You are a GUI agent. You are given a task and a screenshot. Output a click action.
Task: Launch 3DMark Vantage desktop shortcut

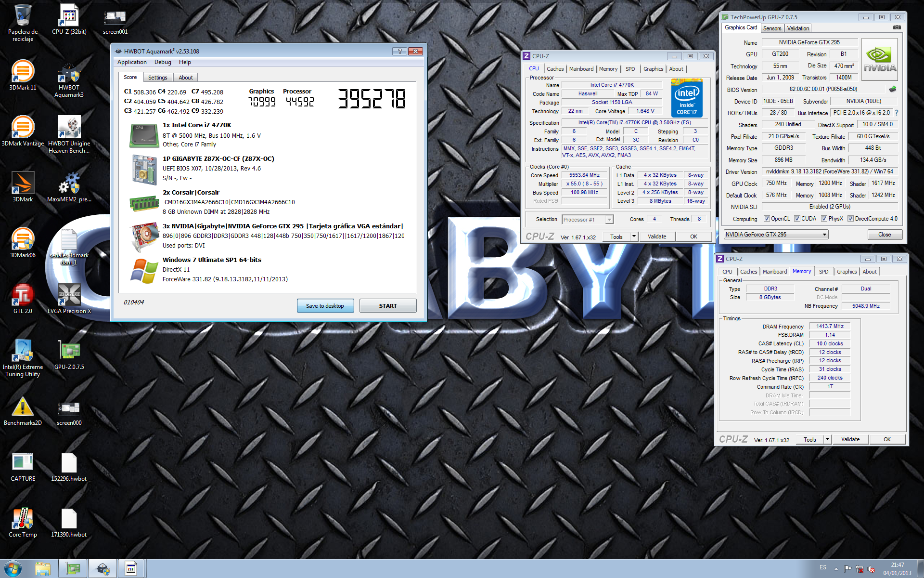point(23,131)
